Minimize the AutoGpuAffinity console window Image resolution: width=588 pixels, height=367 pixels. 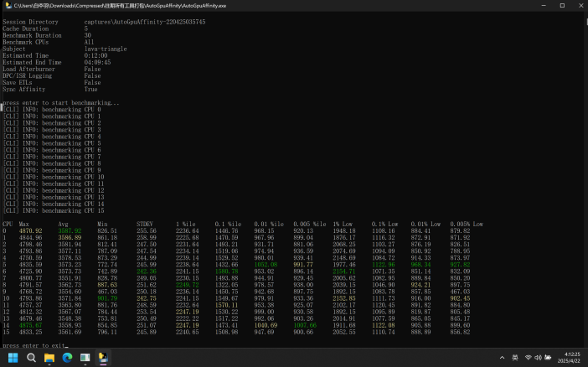pos(544,6)
